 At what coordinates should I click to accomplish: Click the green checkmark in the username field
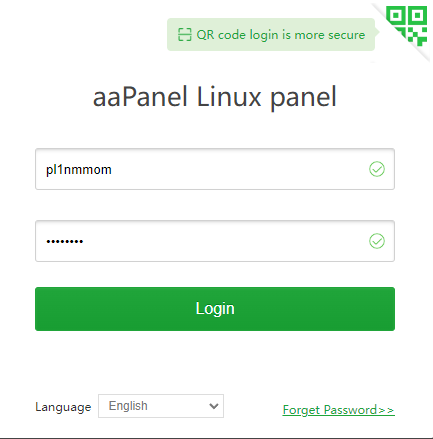(x=377, y=169)
